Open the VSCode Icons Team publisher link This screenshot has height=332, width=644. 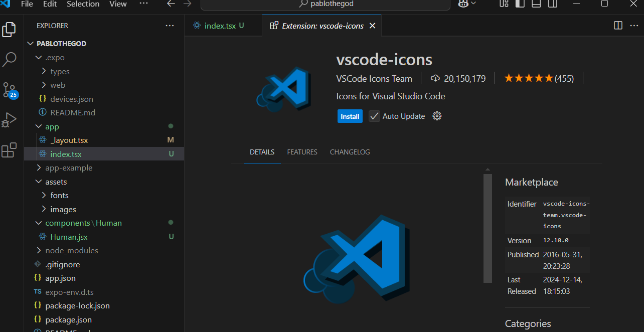(x=374, y=79)
